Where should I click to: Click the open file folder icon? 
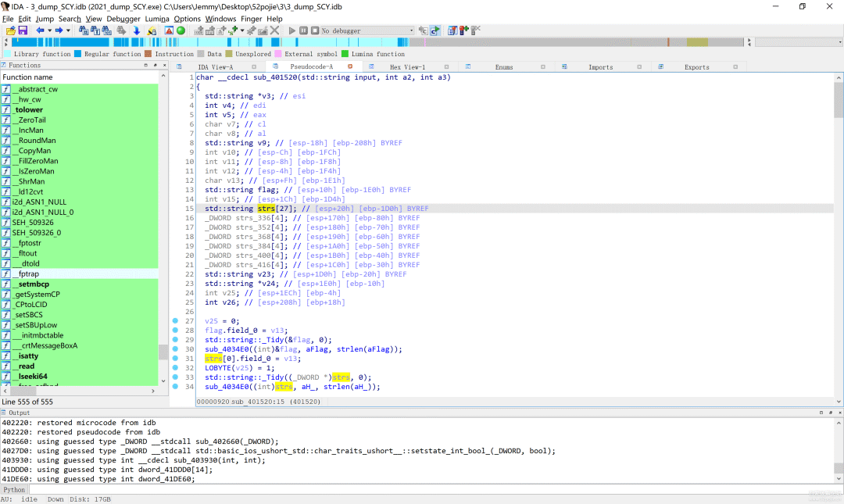tap(10, 30)
